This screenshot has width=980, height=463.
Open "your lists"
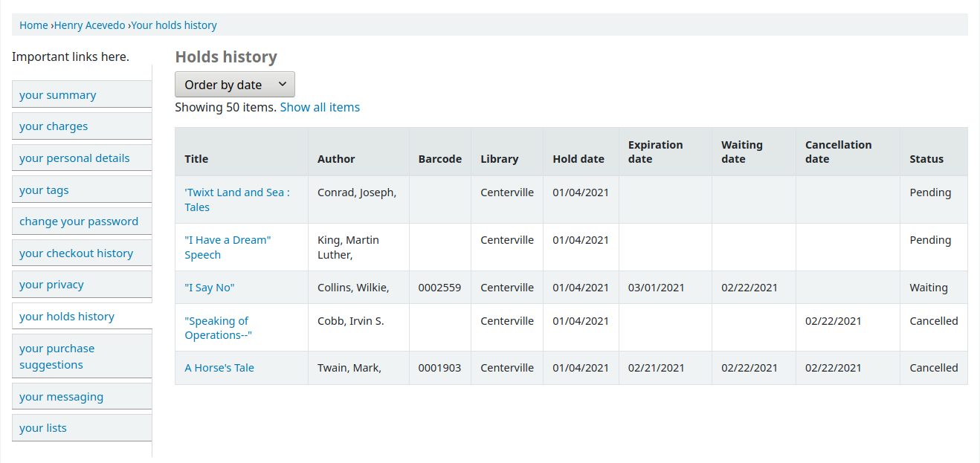tap(43, 427)
